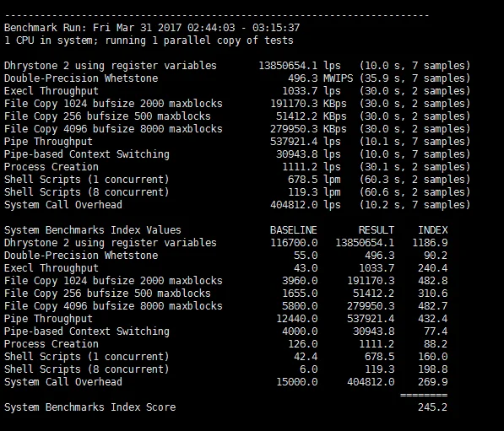This screenshot has width=504, height=431.
Task: Click the Benchmark Run date line
Action: (x=152, y=28)
